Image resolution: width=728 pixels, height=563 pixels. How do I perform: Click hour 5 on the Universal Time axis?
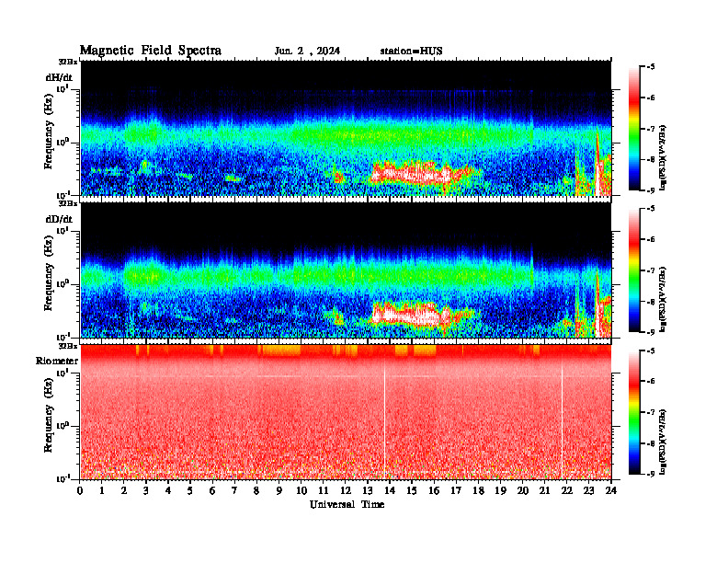(x=190, y=491)
